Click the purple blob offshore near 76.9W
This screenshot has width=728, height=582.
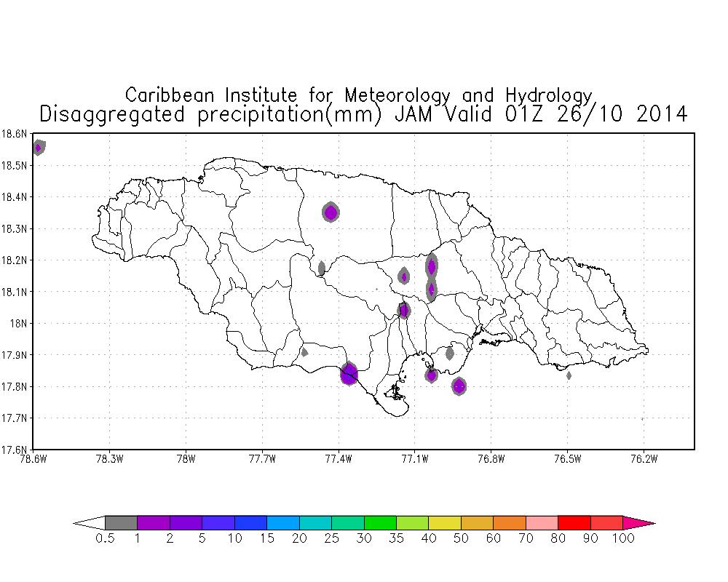[459, 386]
